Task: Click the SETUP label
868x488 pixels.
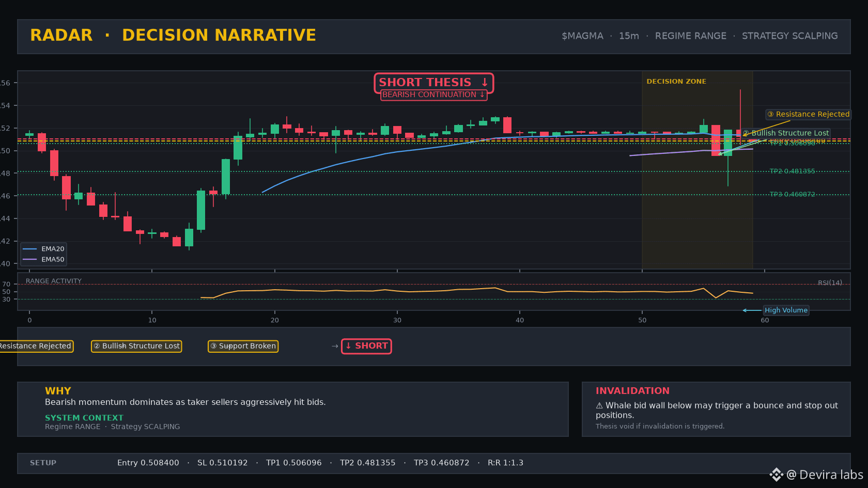Action: click(43, 463)
